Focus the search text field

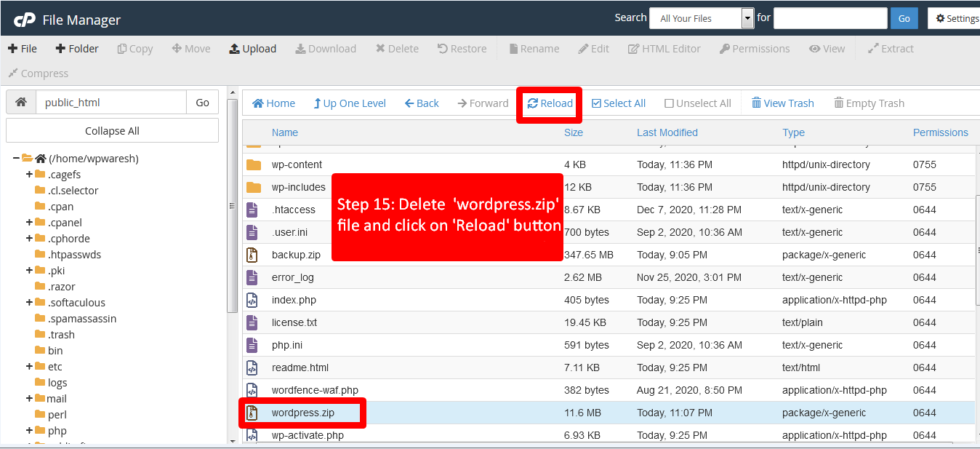(830, 18)
